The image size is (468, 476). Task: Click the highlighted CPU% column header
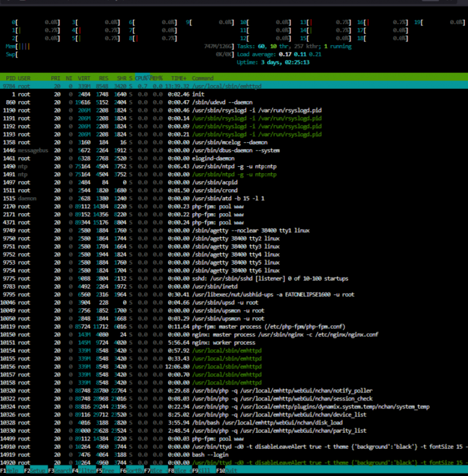pos(142,78)
